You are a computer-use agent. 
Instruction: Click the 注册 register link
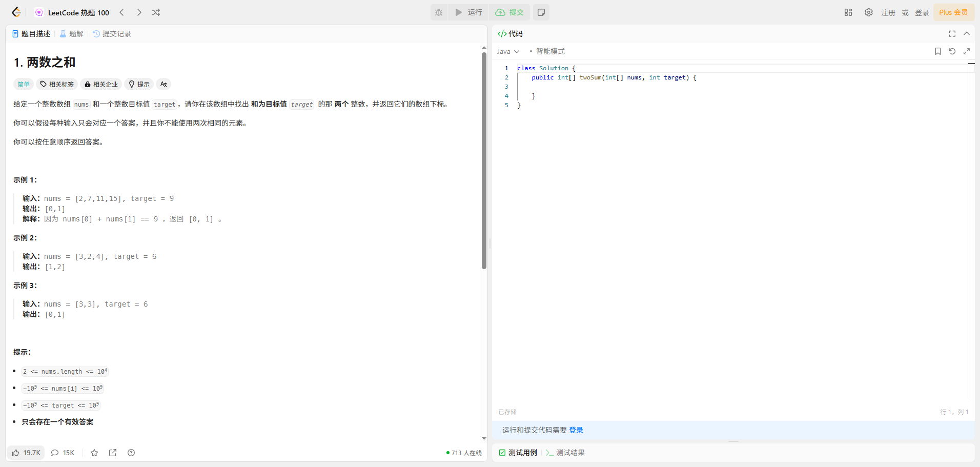[888, 12]
